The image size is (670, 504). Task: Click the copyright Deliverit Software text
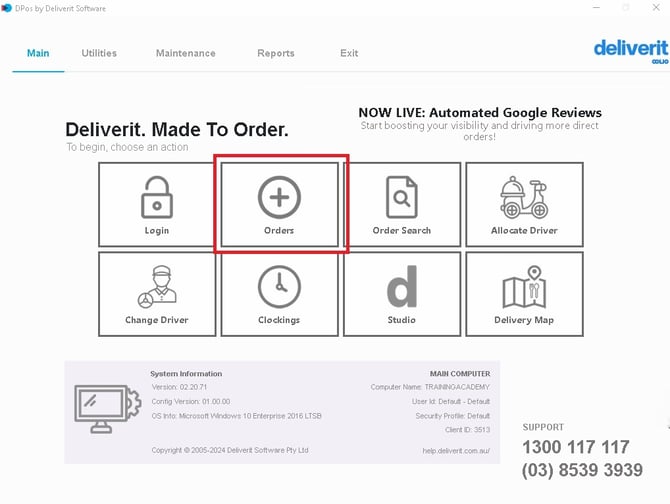point(230,450)
